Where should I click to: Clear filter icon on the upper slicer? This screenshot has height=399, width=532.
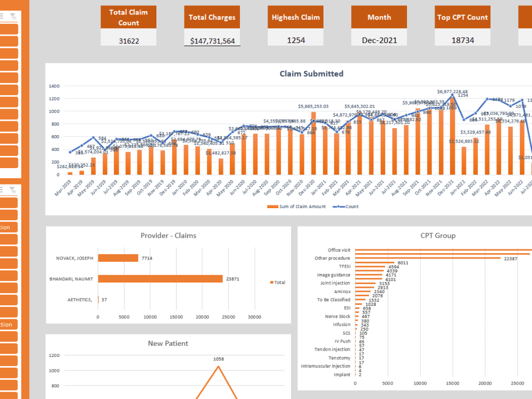coord(13,16)
